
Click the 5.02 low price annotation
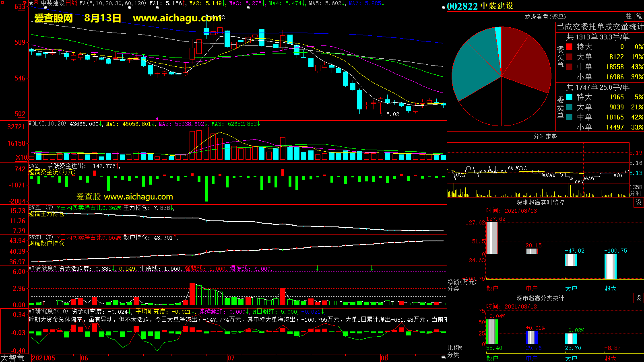(390, 114)
